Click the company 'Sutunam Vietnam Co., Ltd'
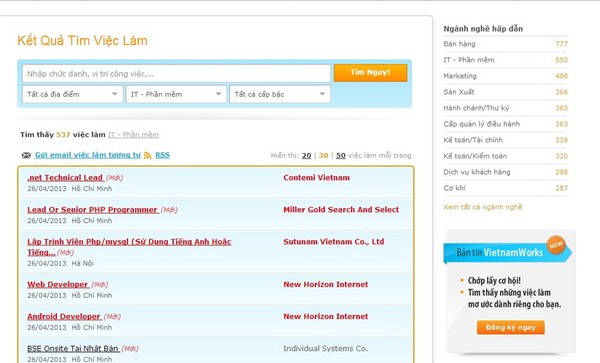600x363 pixels. [334, 242]
